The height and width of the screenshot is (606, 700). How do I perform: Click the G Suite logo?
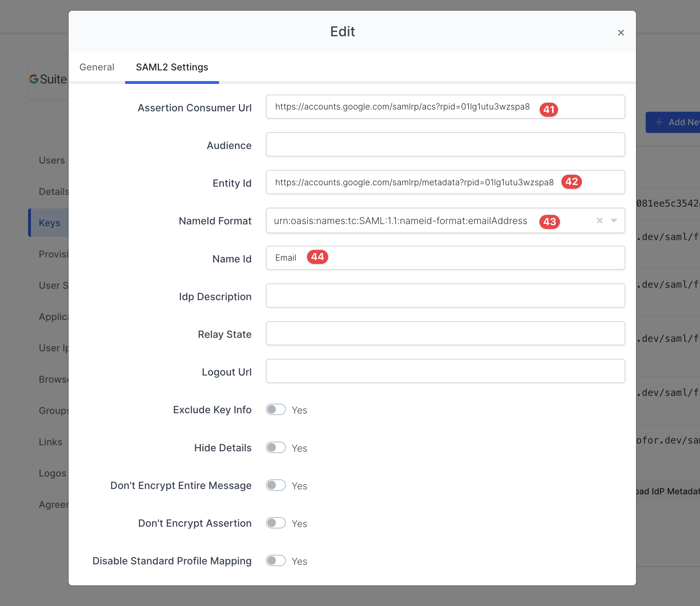coord(48,79)
